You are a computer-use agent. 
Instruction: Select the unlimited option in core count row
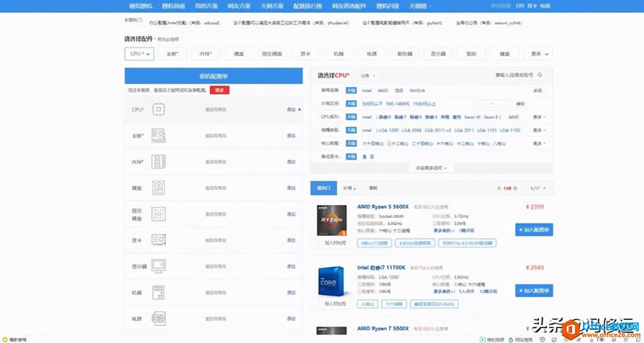pos(351,143)
